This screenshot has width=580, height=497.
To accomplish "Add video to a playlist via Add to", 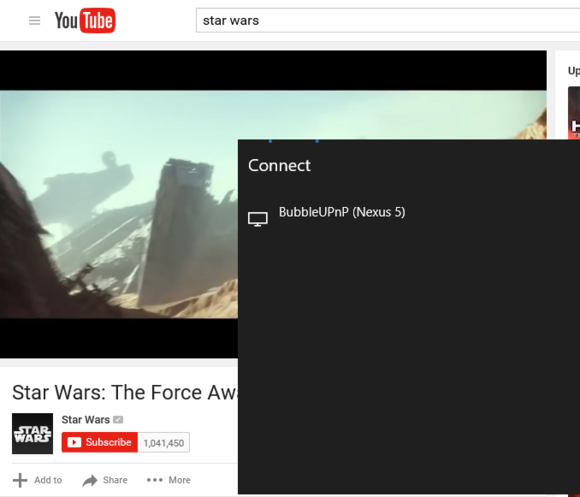I will coord(48,480).
